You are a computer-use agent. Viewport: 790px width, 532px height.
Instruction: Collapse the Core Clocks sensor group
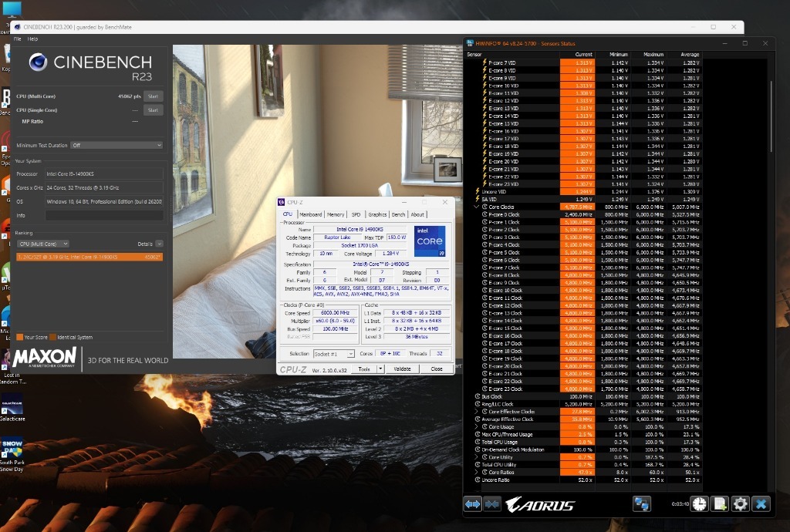[x=477, y=207]
